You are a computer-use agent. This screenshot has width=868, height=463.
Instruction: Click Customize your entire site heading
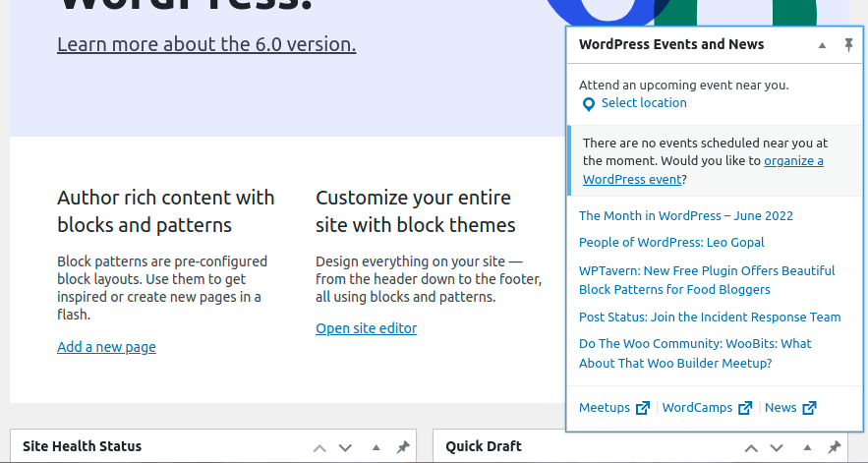(x=415, y=211)
